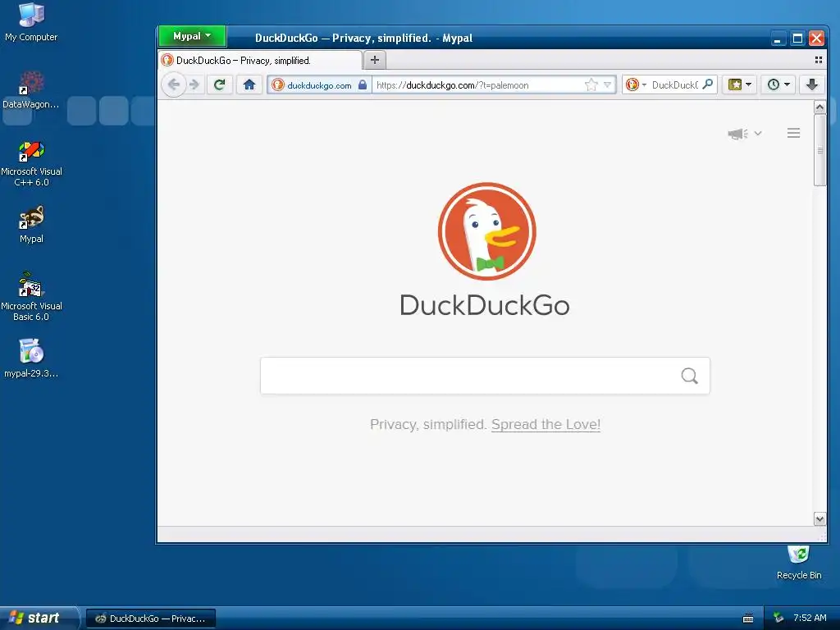
Task: Open the Mypal application menu button
Action: click(192, 36)
